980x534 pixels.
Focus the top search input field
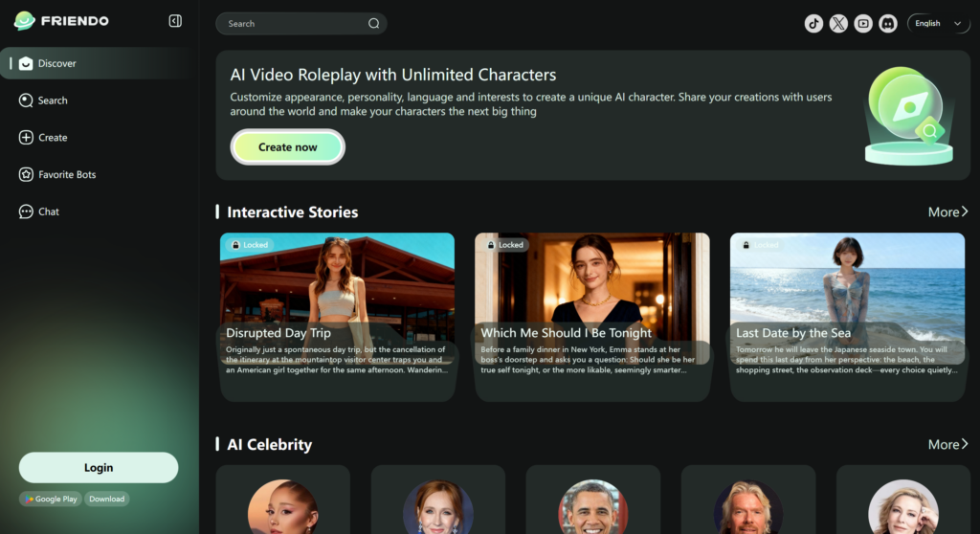pos(292,24)
